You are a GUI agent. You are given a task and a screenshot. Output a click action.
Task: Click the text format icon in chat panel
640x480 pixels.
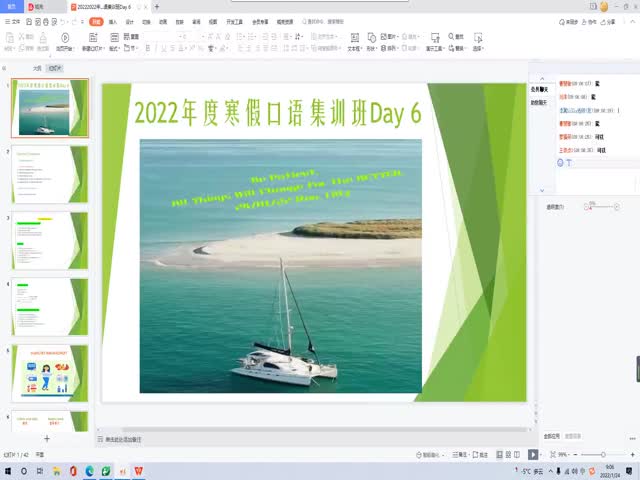click(569, 162)
